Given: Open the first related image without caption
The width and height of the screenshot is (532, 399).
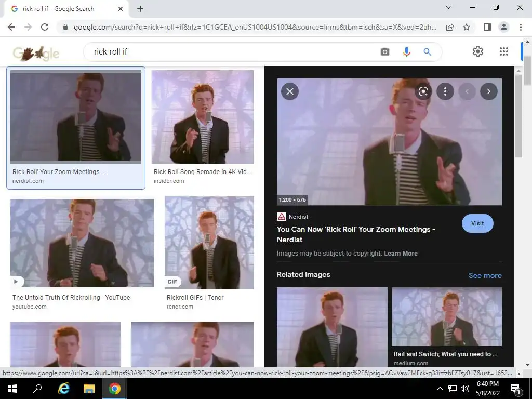Looking at the screenshot, I should click(x=332, y=327).
